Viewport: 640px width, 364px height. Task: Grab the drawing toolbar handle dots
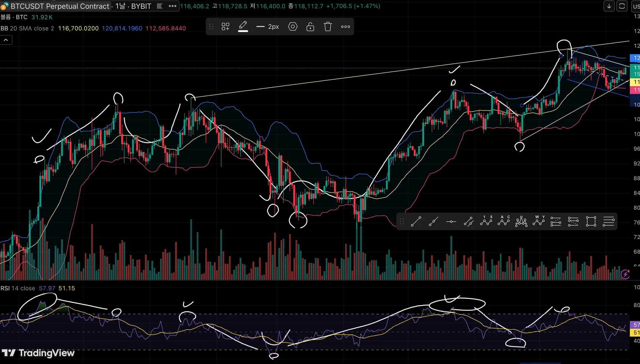211,27
